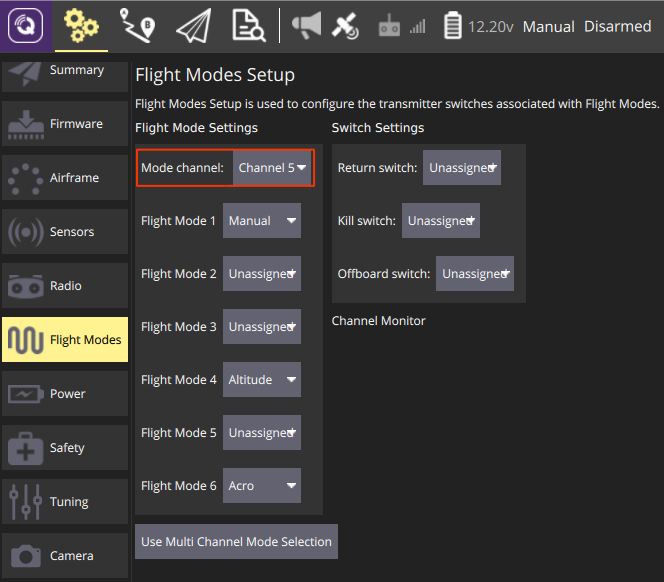Image resolution: width=664 pixels, height=582 pixels.
Task: Open Vehicle Setup gears icon
Action: pyautogui.click(x=81, y=26)
